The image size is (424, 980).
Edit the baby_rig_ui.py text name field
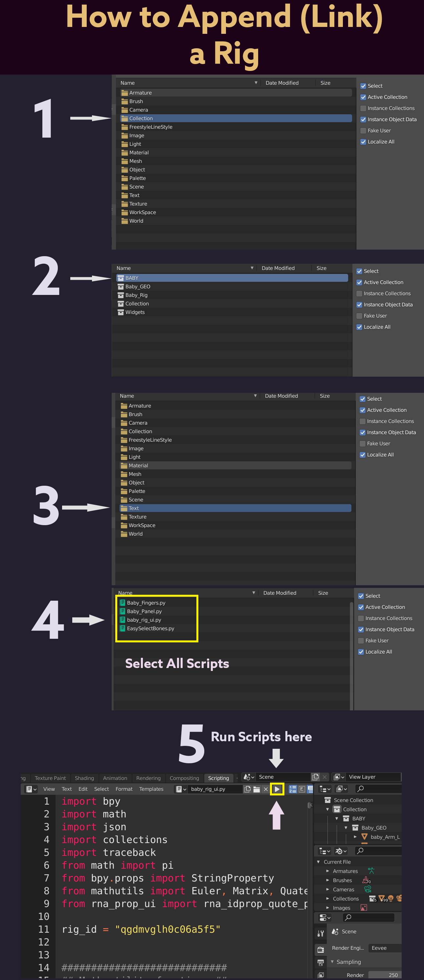(x=215, y=789)
